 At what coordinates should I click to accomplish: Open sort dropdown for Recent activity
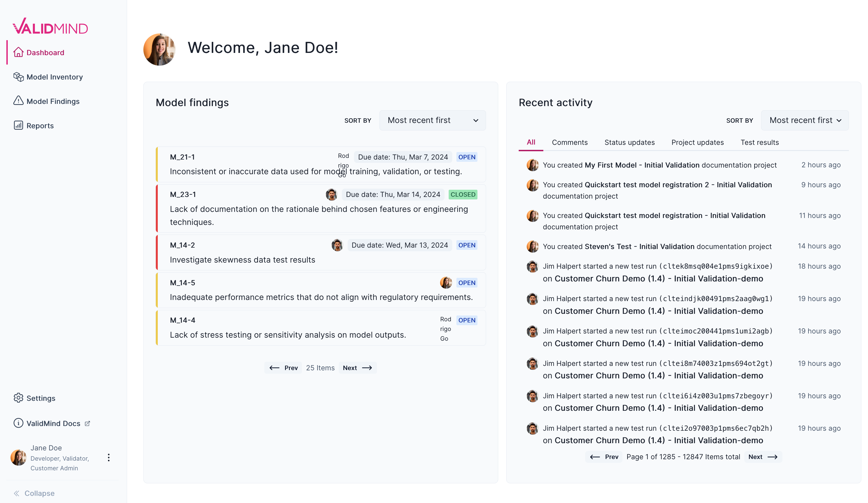point(805,120)
